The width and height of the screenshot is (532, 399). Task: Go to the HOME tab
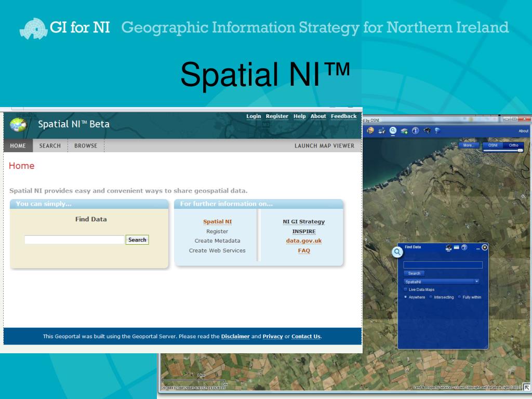(18, 145)
